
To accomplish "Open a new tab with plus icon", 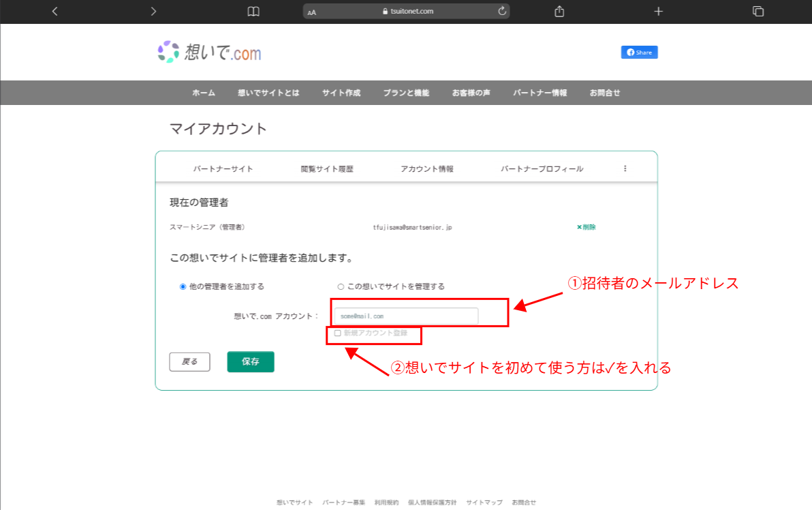I will point(658,11).
